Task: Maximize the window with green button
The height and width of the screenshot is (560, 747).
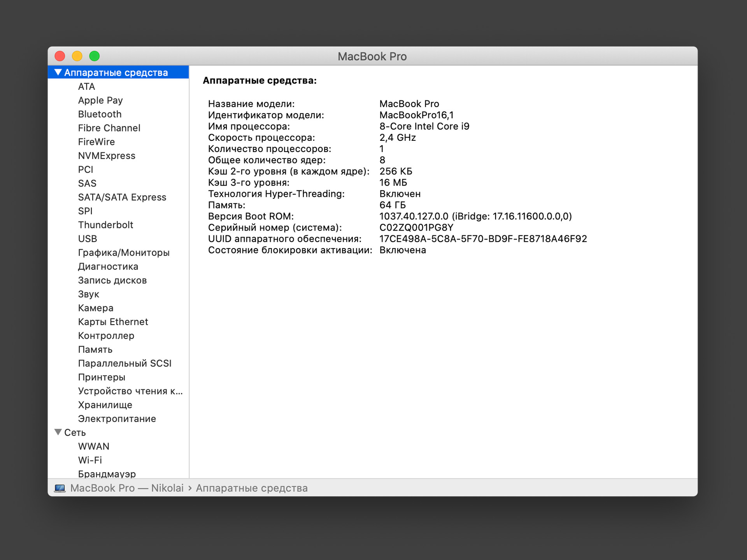Action: [95, 56]
